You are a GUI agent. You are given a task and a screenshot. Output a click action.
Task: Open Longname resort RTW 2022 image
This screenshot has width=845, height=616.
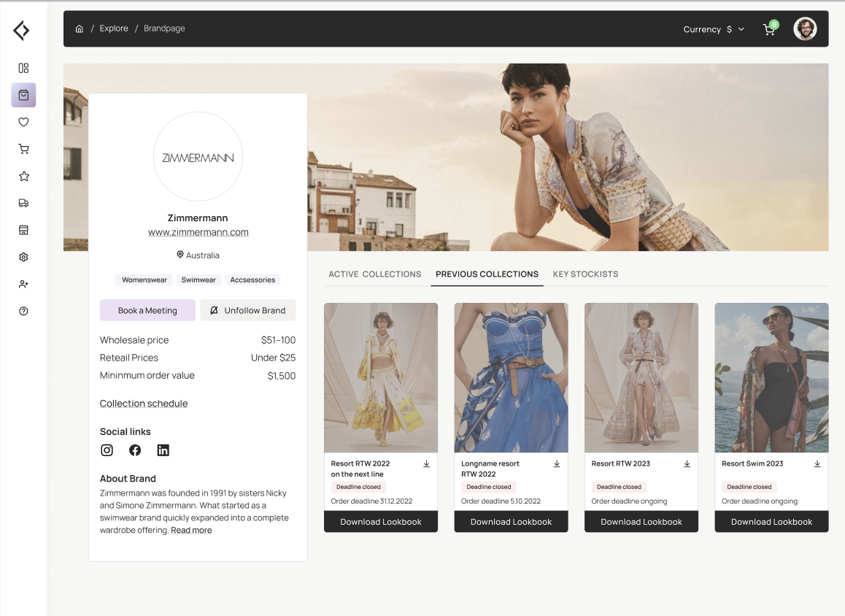pyautogui.click(x=511, y=378)
